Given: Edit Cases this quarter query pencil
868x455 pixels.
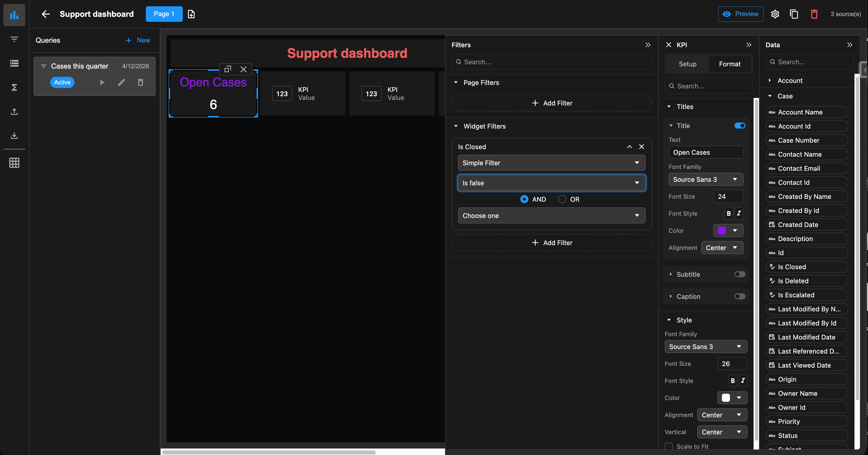Looking at the screenshot, I should [121, 82].
